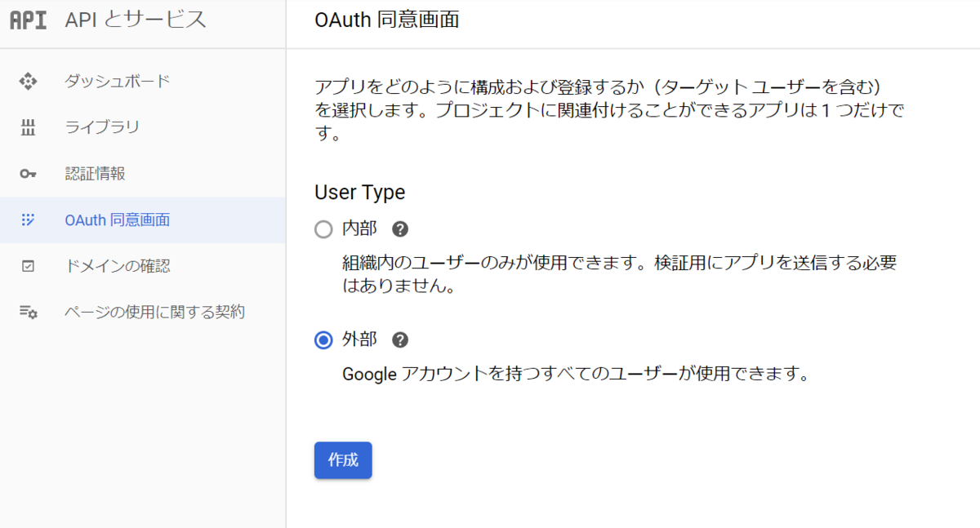Click the OAuth 同意画面 sidebar icon
This screenshot has width=980, height=528.
29,220
